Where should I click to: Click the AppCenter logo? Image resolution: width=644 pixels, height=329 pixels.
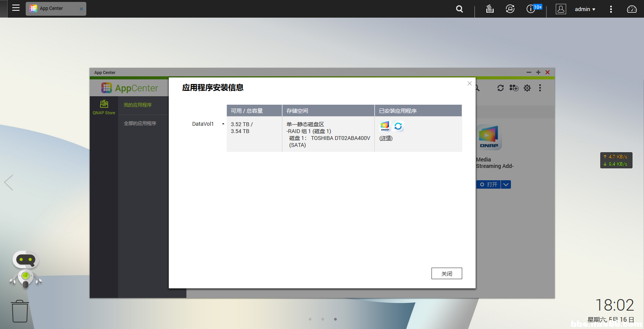point(130,88)
